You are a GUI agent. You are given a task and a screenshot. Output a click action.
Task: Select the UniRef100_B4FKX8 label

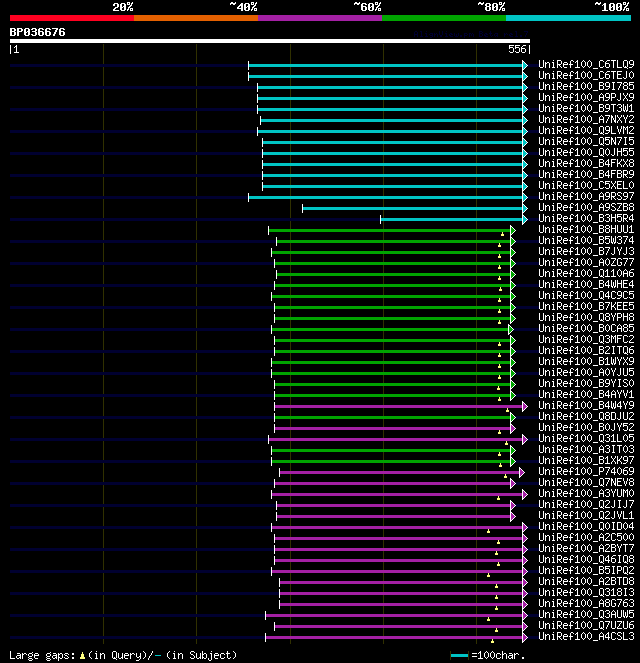click(586, 163)
